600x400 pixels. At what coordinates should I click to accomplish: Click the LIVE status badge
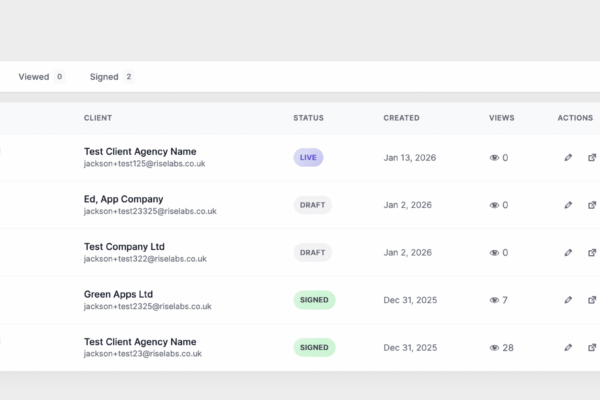pos(309,158)
